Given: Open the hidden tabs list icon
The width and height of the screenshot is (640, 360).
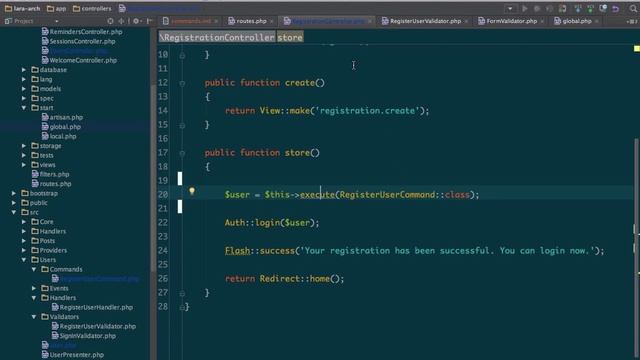Looking at the screenshot, I should tap(631, 21).
